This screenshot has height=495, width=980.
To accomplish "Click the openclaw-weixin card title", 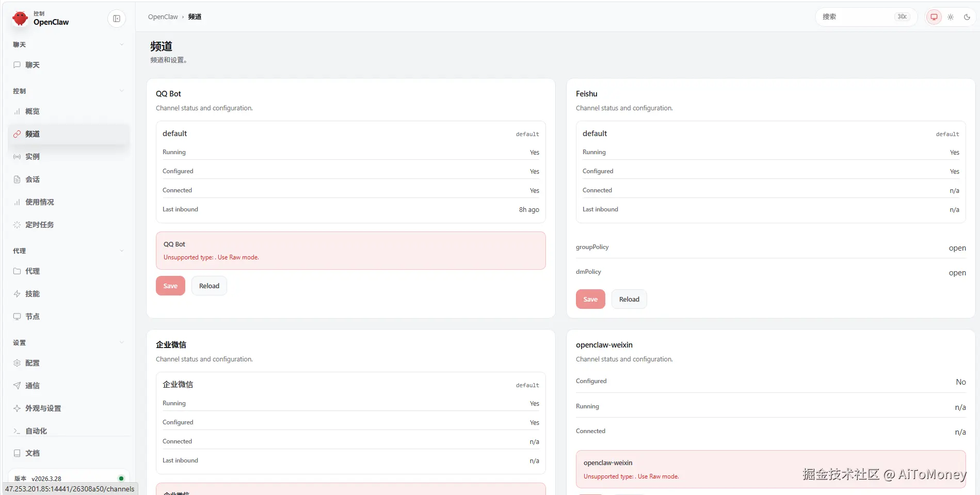I will click(x=604, y=345).
